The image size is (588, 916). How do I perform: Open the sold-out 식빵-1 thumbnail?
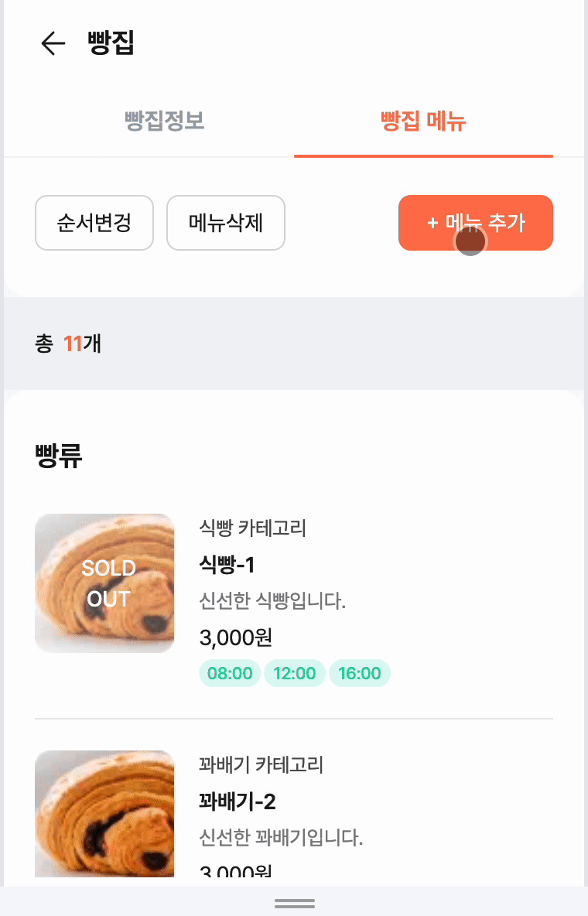(x=104, y=583)
